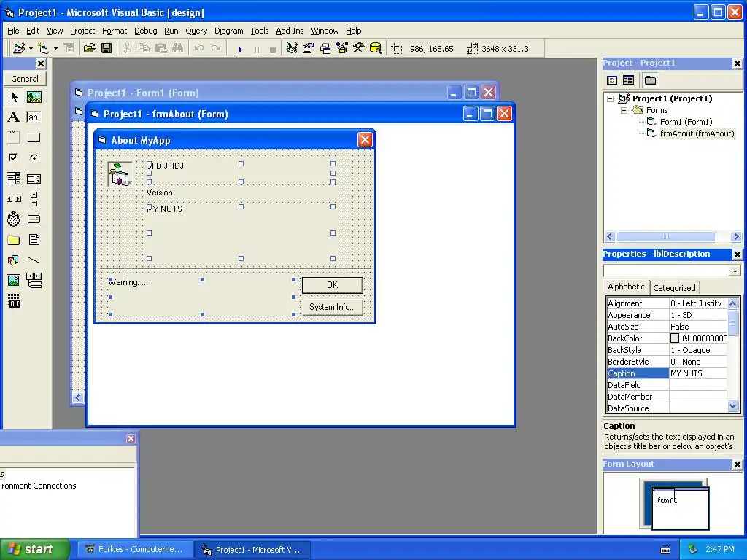This screenshot has height=560, width=747.
Task: Select the ComboBox tool
Action: point(14,179)
